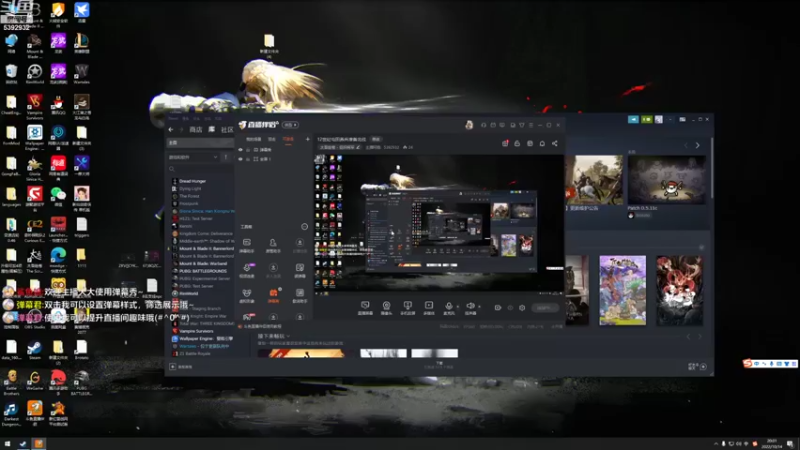The height and width of the screenshot is (450, 800).
Task: Open the orange highlighted toolbox tool
Action: (273, 294)
